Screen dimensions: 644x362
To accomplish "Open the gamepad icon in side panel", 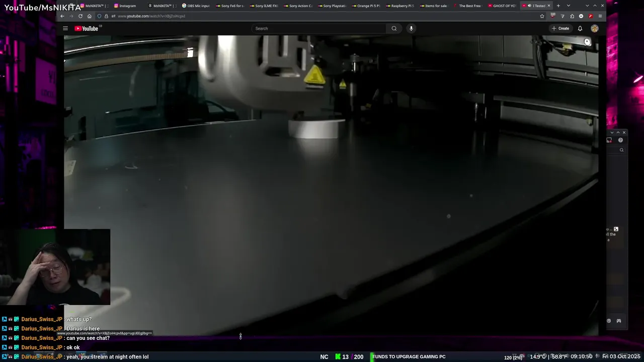I will (619, 321).
